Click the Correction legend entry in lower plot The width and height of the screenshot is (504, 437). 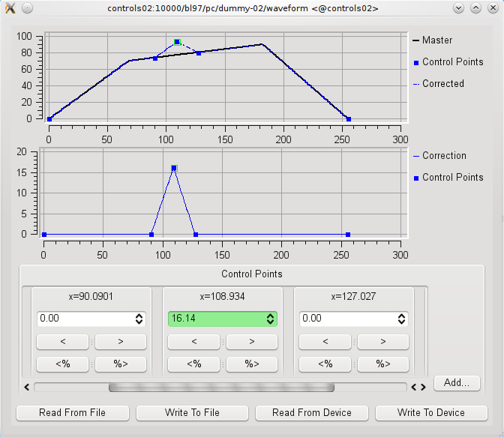click(x=444, y=156)
